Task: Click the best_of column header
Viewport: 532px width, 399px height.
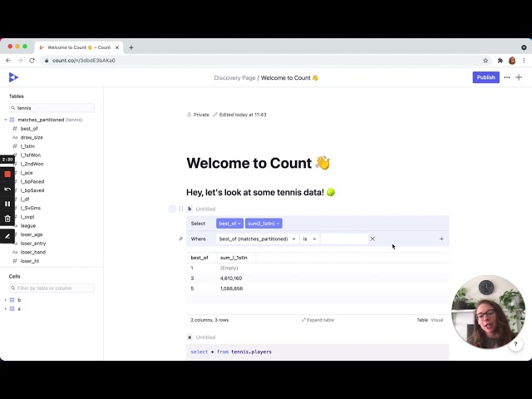Action: click(199, 258)
